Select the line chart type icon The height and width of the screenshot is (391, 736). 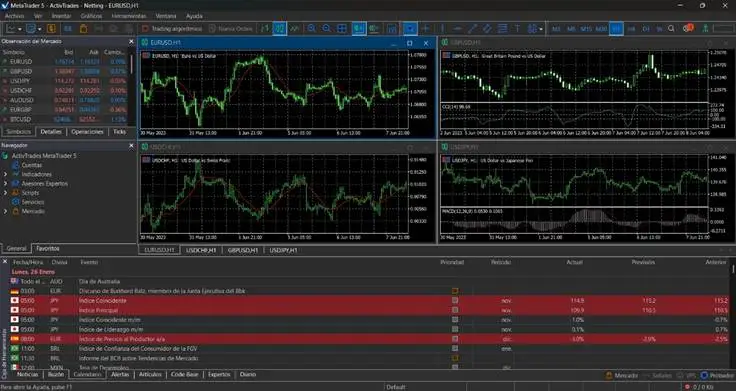point(295,29)
